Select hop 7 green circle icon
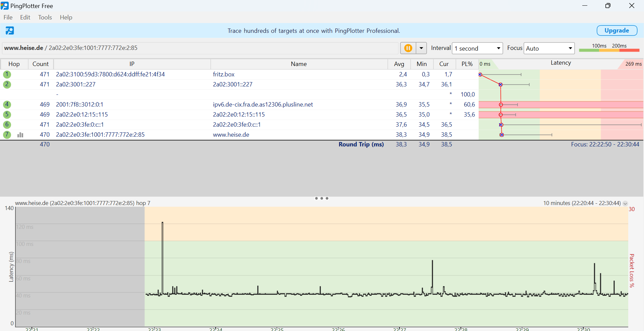Viewport: 644px width, 331px height. pyautogui.click(x=7, y=135)
